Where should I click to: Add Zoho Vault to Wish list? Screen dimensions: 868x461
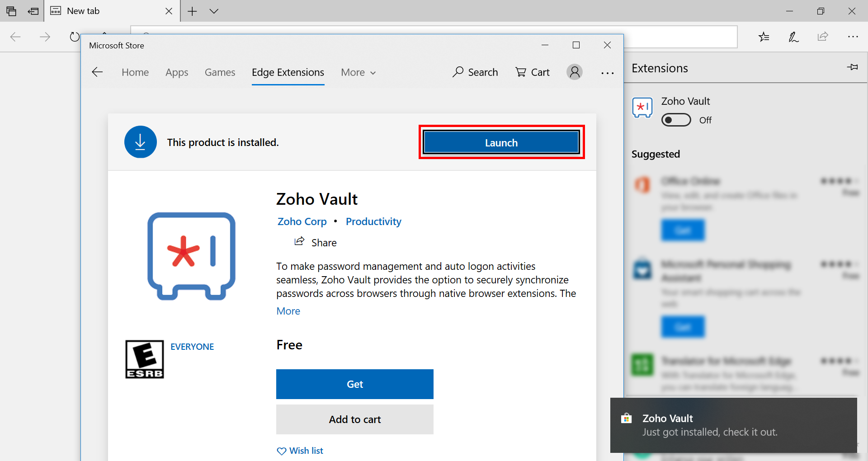[300, 451]
